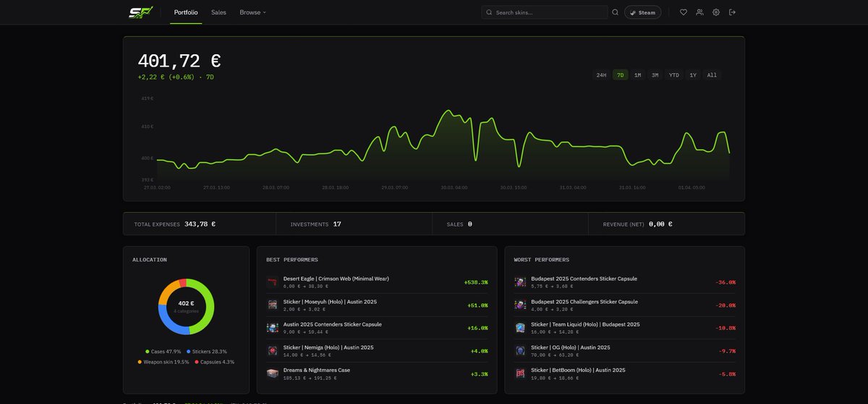The width and height of the screenshot is (868, 404).
Task: Open Sticker | OG (Holo) | Austin 2025
Action: tap(571, 348)
